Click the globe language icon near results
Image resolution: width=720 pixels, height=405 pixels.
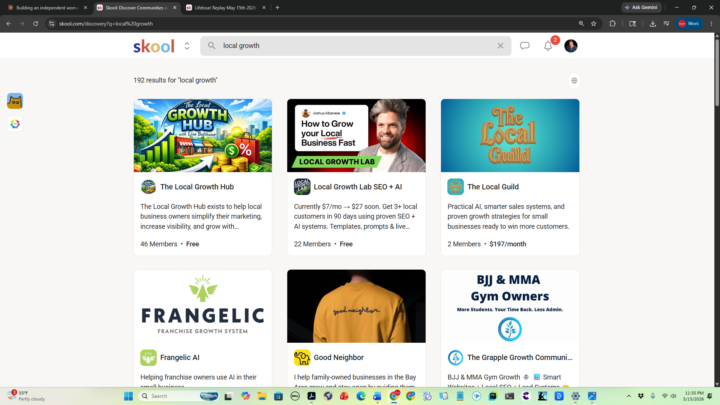point(574,81)
